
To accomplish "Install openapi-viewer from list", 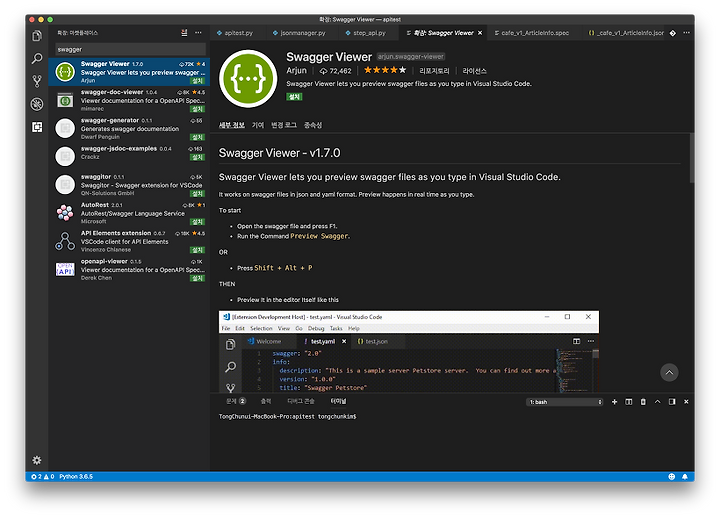I will [x=197, y=278].
